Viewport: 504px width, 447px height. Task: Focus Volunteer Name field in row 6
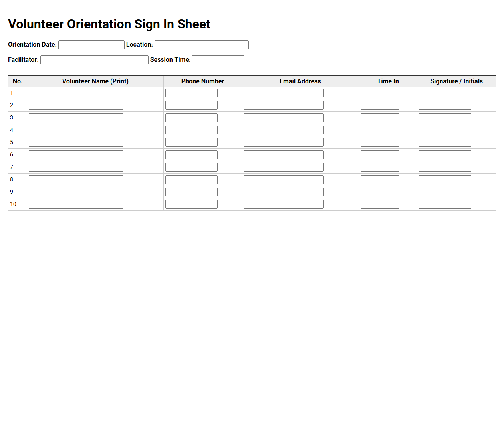76,155
